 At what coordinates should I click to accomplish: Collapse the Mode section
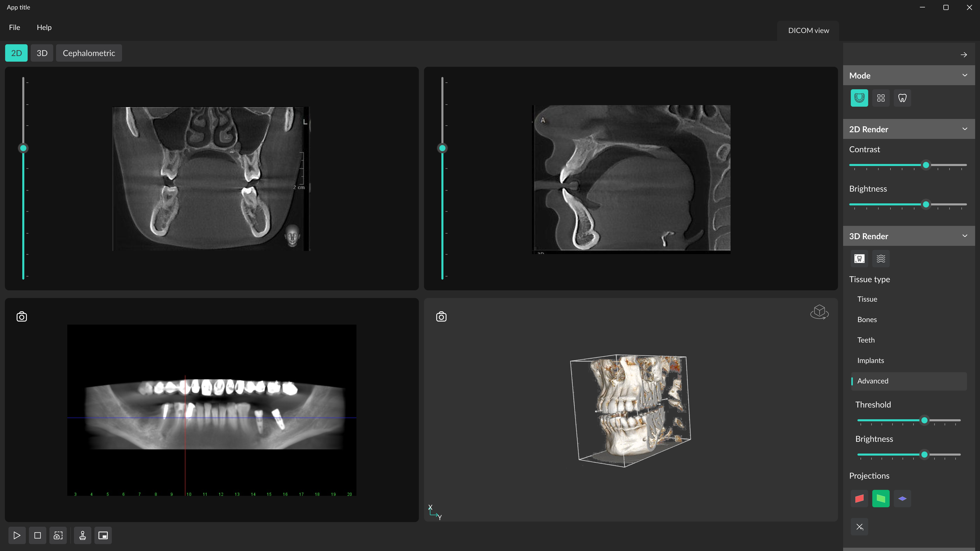[x=964, y=75]
